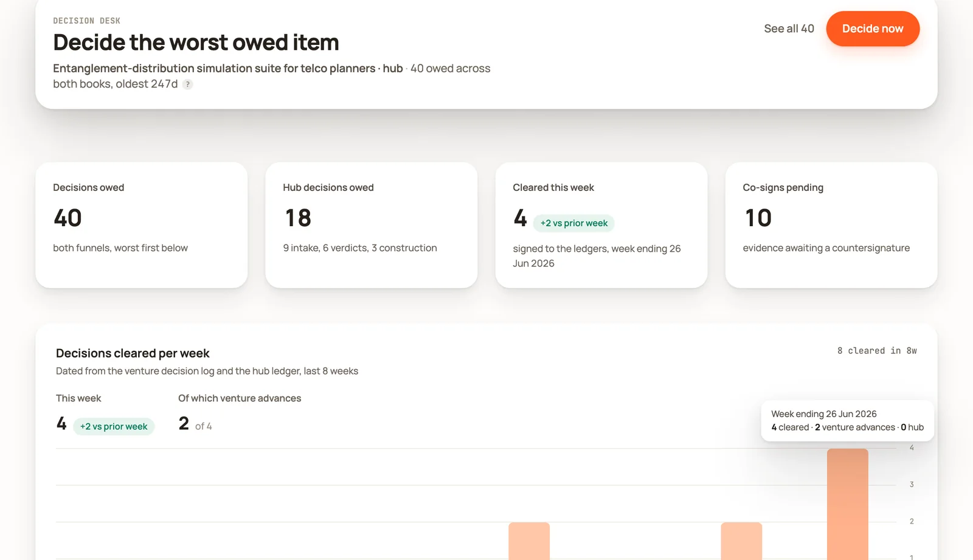
Task: Open the See all 40 link
Action: [x=789, y=29]
